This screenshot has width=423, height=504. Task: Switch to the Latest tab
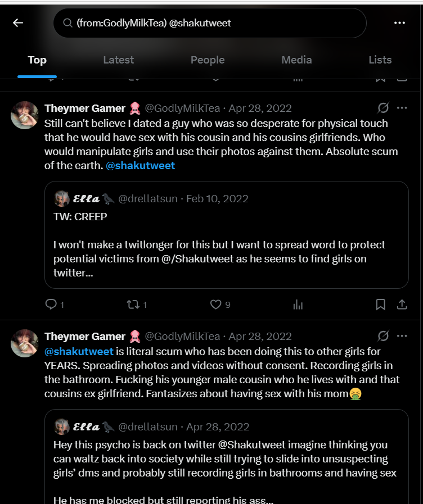coord(118,60)
